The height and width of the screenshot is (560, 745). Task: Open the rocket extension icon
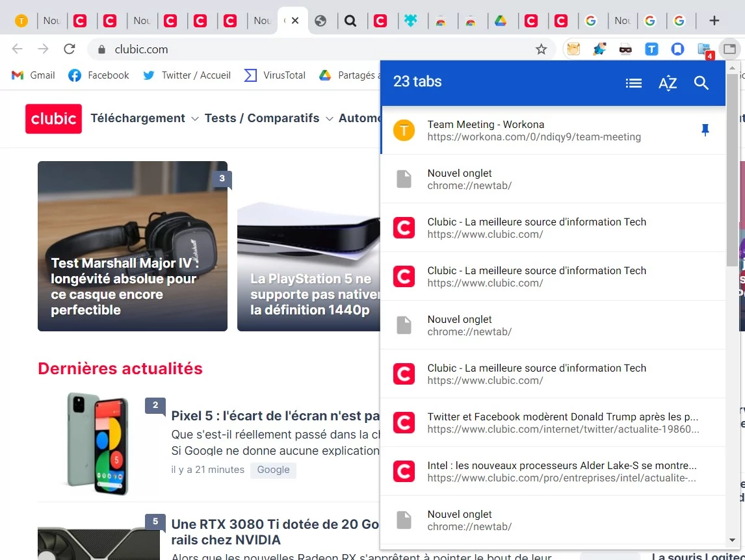[x=599, y=49]
